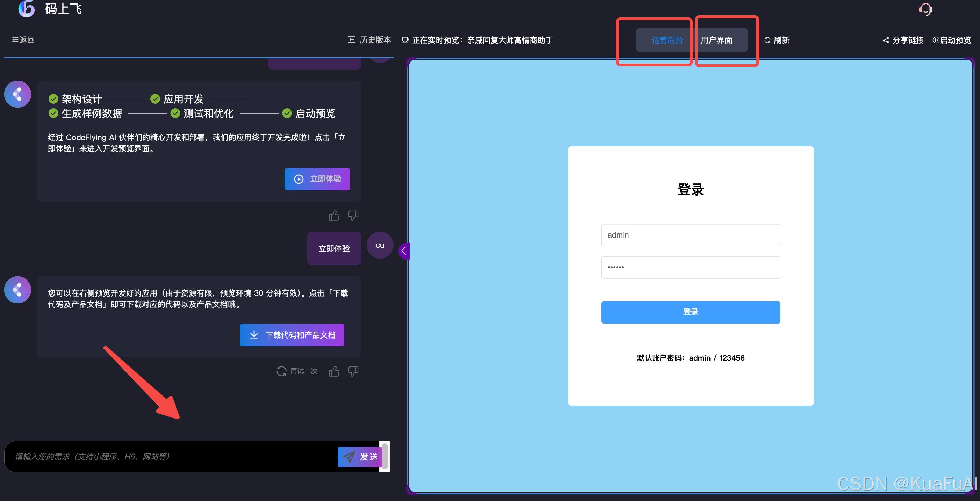The height and width of the screenshot is (501, 980).
Task: Thumbs up the download code message
Action: [334, 371]
